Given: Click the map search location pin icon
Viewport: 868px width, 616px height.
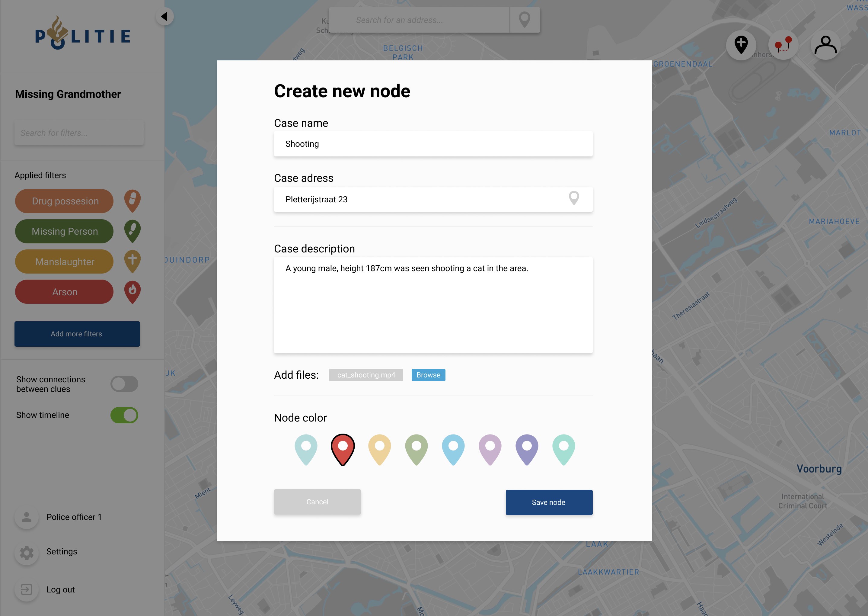Looking at the screenshot, I should point(524,20).
